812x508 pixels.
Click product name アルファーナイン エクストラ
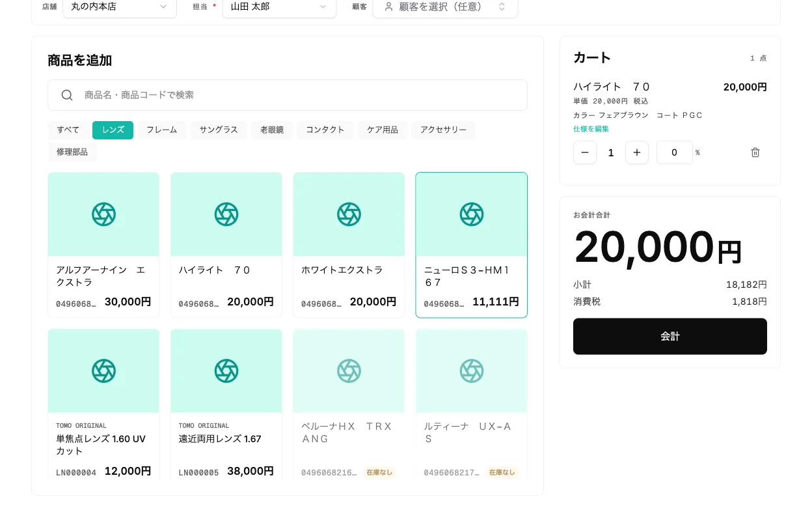(x=101, y=276)
